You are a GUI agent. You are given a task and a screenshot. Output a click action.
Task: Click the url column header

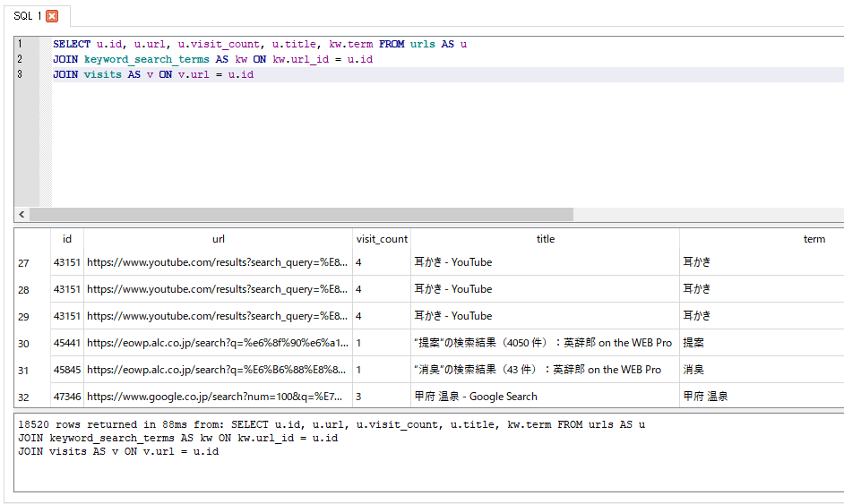coord(219,239)
